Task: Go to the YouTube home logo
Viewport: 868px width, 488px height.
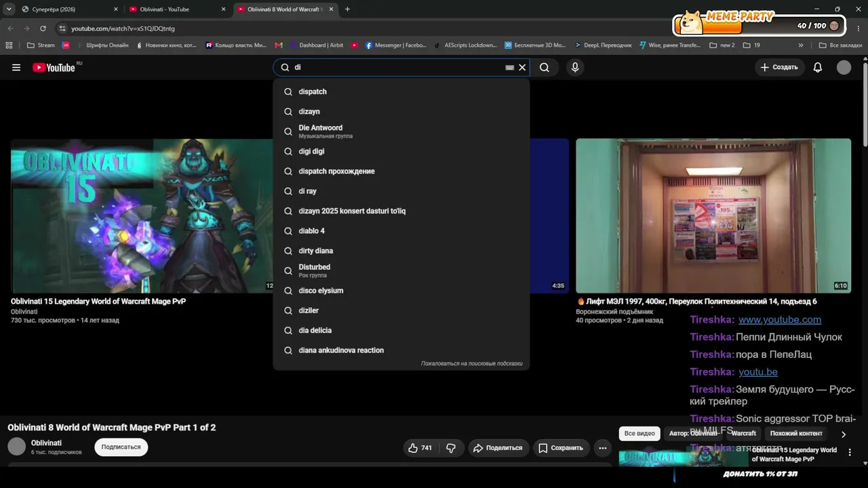Action: [x=54, y=67]
